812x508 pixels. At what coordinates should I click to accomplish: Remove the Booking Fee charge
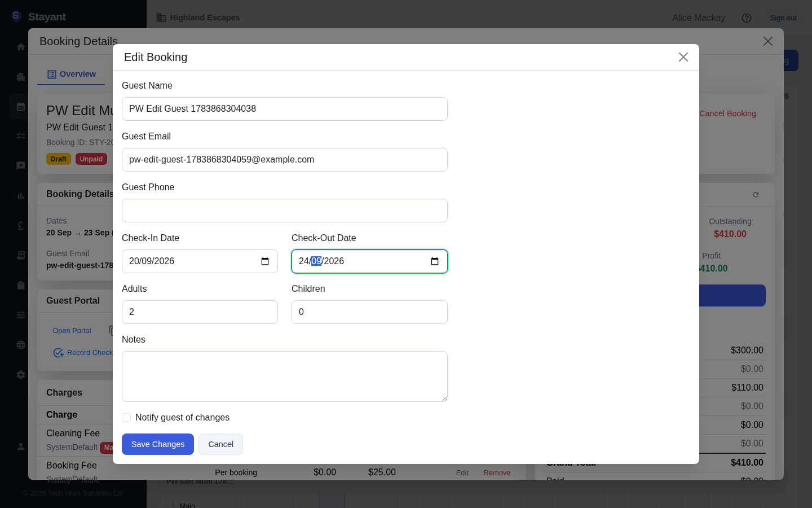click(497, 473)
